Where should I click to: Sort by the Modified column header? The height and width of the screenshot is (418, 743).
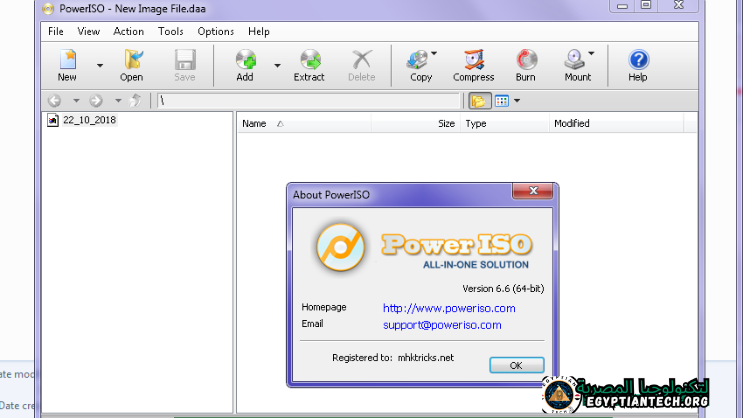click(x=616, y=124)
